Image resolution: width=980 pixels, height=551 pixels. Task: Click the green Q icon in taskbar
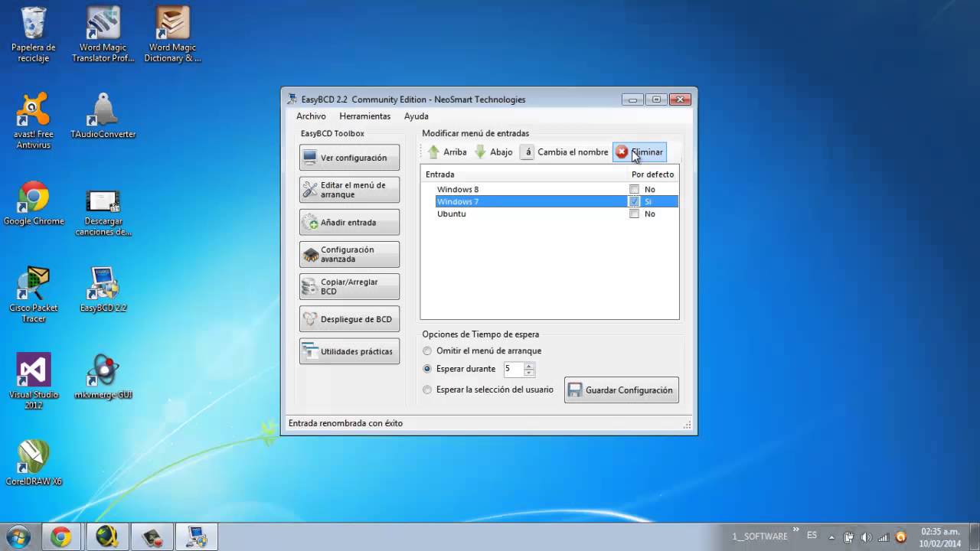click(x=106, y=537)
